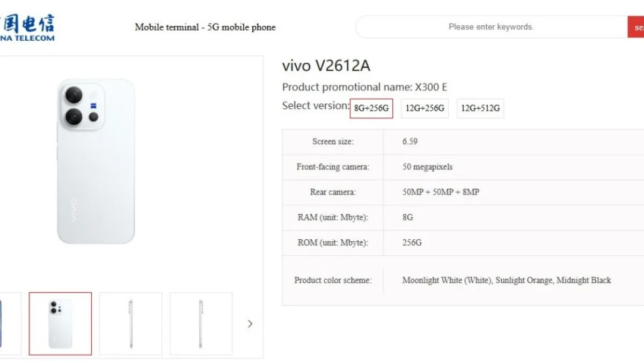Select the partially visible blue phone thumbnail
The height and width of the screenshot is (362, 644).
[x=10, y=323]
